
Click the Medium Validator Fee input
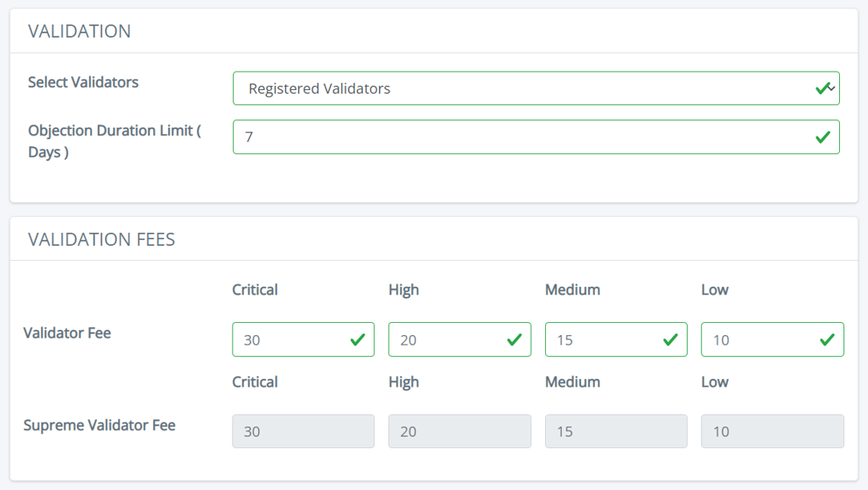[602, 339]
